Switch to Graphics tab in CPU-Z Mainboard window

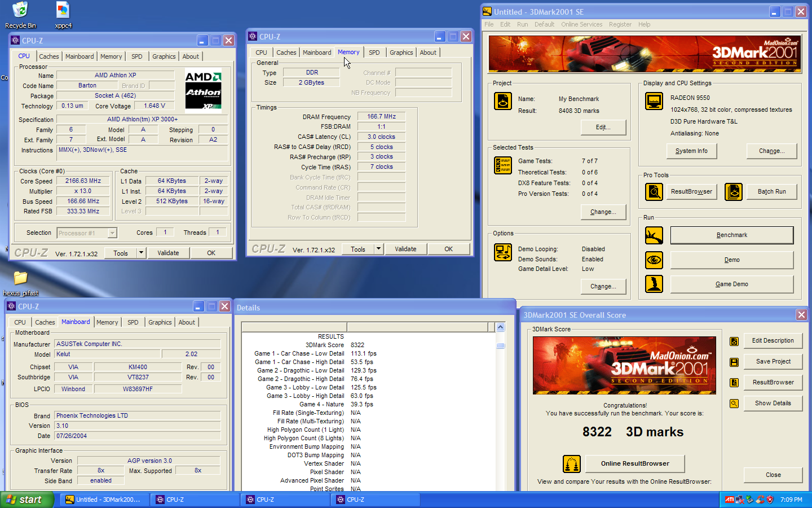click(x=160, y=322)
